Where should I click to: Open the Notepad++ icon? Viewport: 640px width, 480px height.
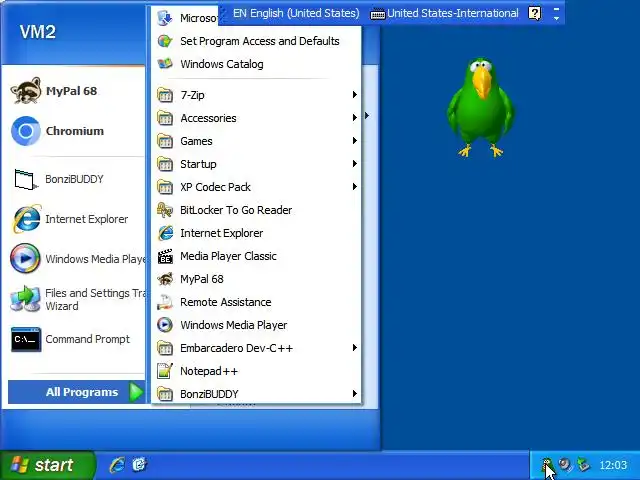click(165, 371)
